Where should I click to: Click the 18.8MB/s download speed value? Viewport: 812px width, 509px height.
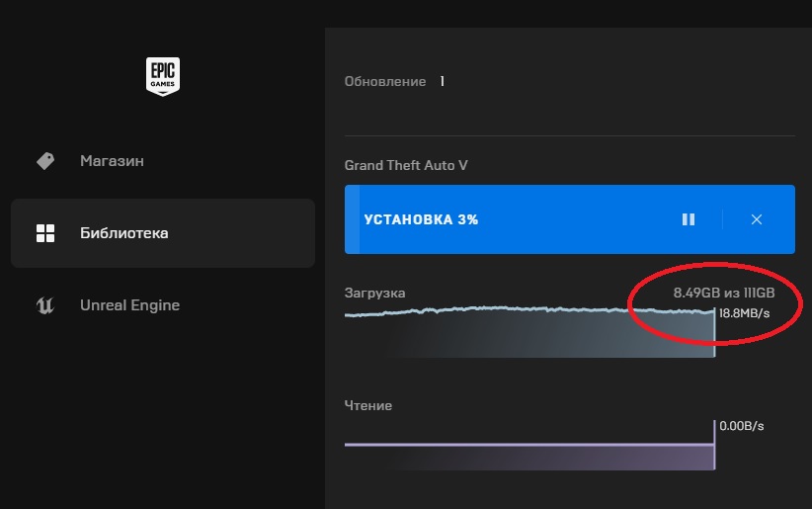click(x=745, y=313)
